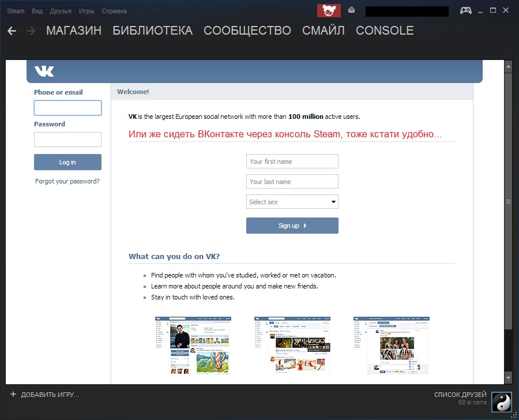Open the red pig avatar notification icon
The width and height of the screenshot is (519, 420).
(x=329, y=10)
